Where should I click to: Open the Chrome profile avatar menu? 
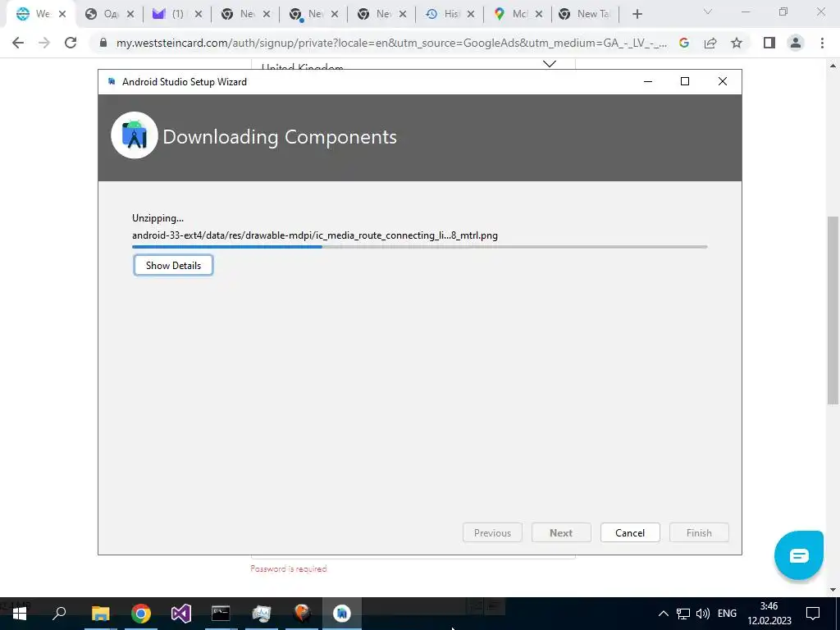point(796,43)
